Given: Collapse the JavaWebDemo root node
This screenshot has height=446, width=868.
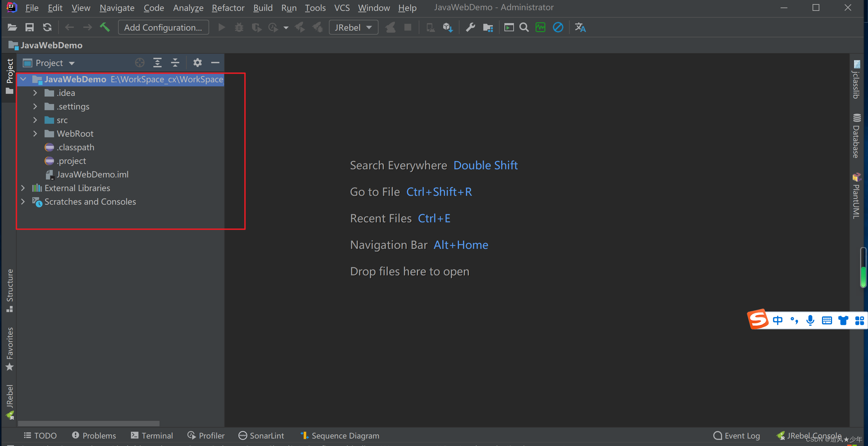Looking at the screenshot, I should click(x=23, y=79).
